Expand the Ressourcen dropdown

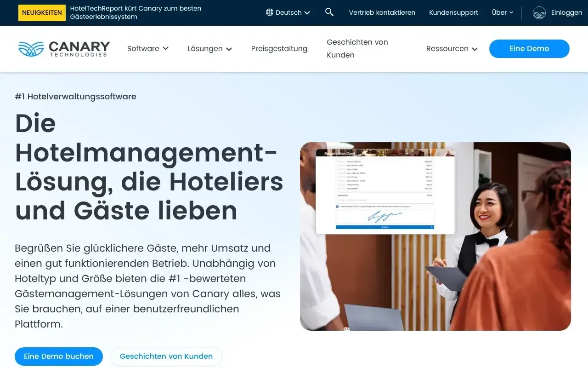tap(452, 49)
